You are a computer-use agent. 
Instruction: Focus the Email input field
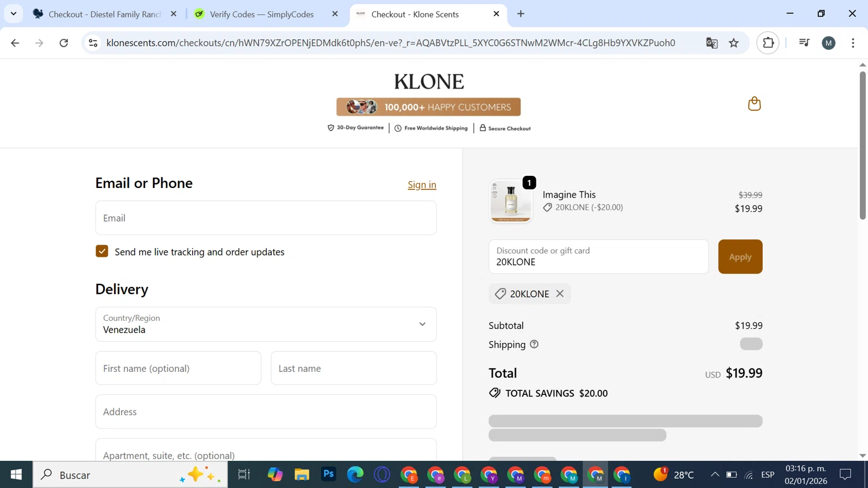coord(266,218)
